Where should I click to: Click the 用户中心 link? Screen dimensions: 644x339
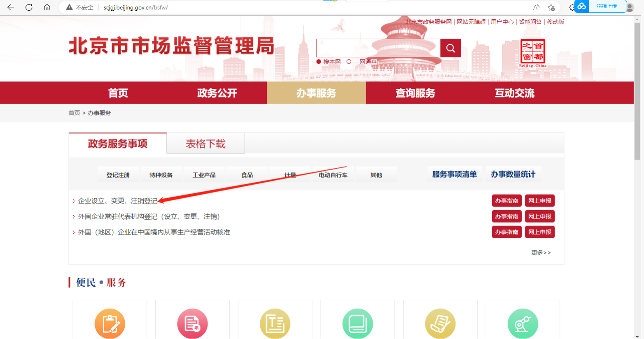pyautogui.click(x=502, y=22)
